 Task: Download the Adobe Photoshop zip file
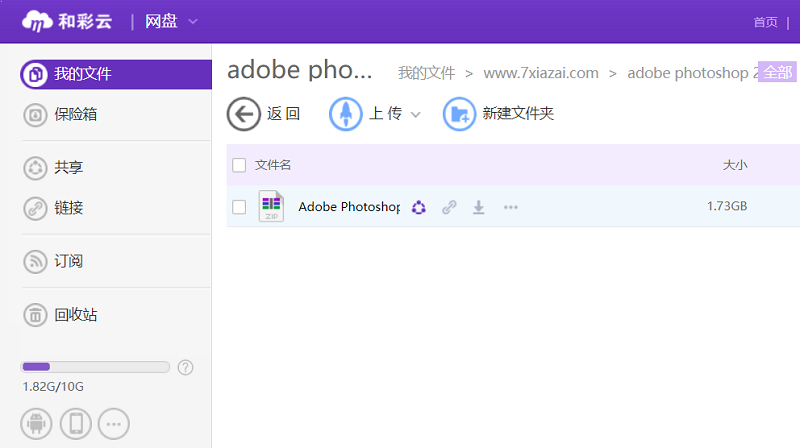(479, 207)
